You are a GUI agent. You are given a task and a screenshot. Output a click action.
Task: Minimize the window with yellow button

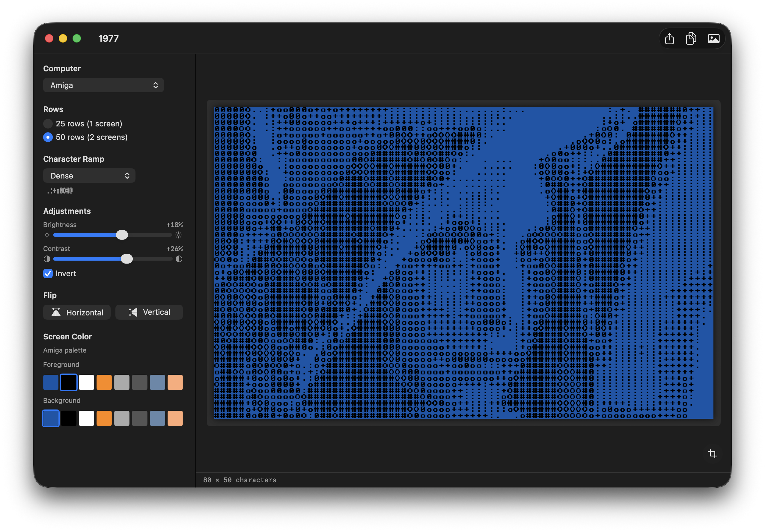point(63,39)
